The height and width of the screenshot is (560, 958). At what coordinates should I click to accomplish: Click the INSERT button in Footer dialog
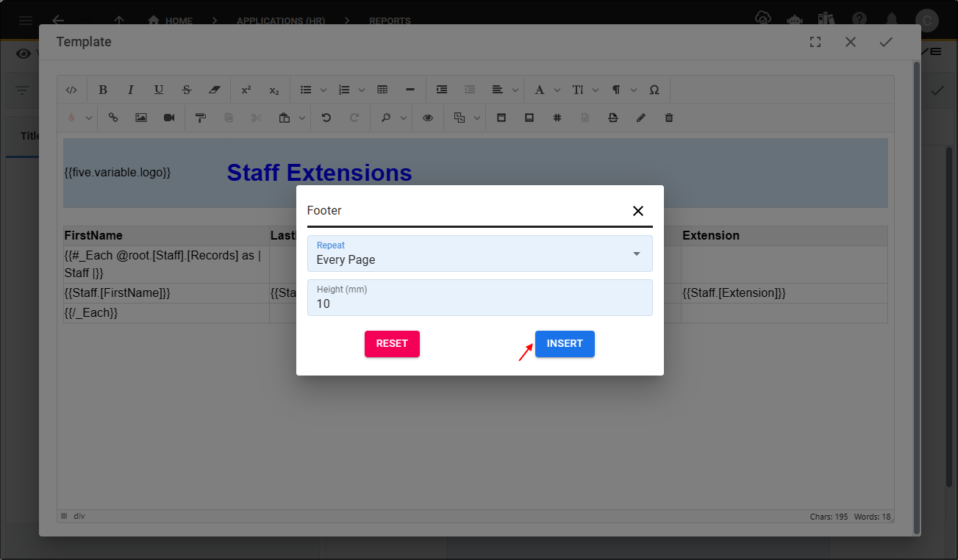tap(565, 343)
